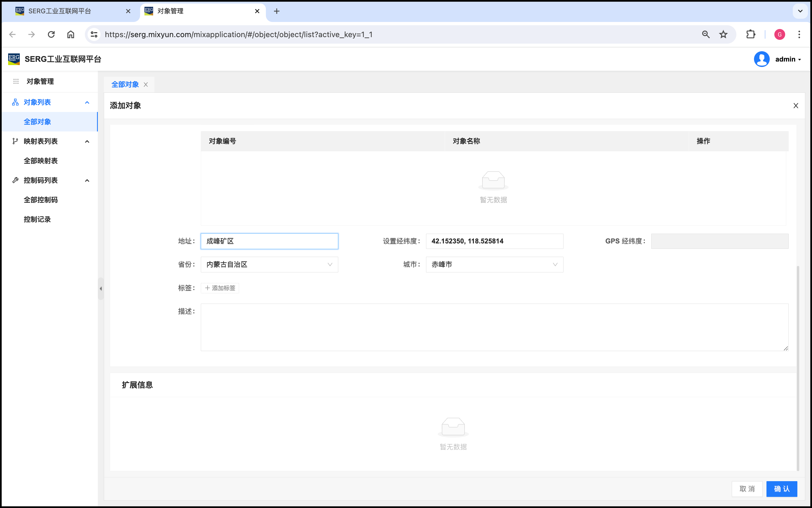Collapse the 映射表列表 sidebar group
This screenshot has width=812, height=508.
(87, 142)
